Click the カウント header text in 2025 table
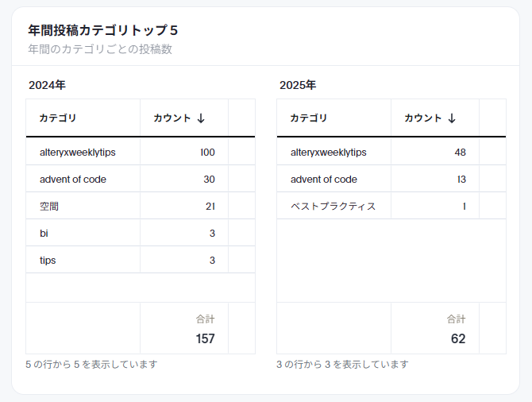 422,118
